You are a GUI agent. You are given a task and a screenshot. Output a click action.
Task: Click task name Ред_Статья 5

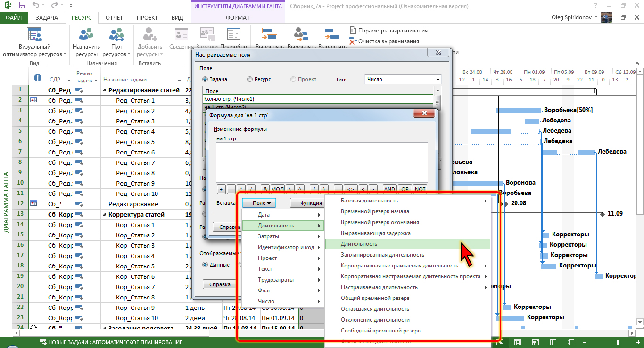[135, 142]
